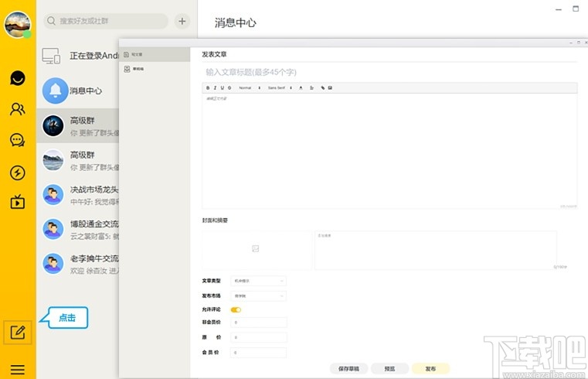
Task: Open the chat bubbles icon in yellow sidebar
Action: (17, 140)
